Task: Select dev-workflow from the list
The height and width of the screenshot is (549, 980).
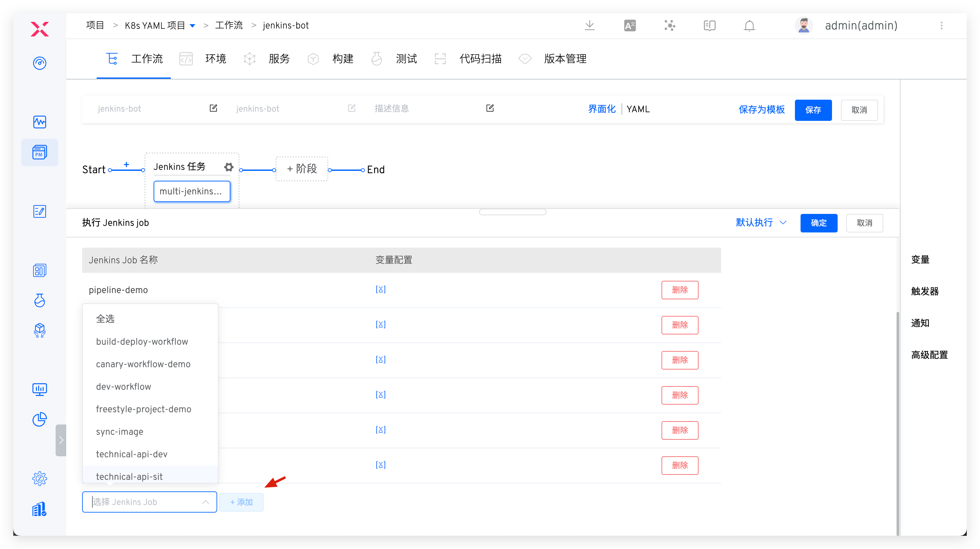Action: pyautogui.click(x=150, y=386)
